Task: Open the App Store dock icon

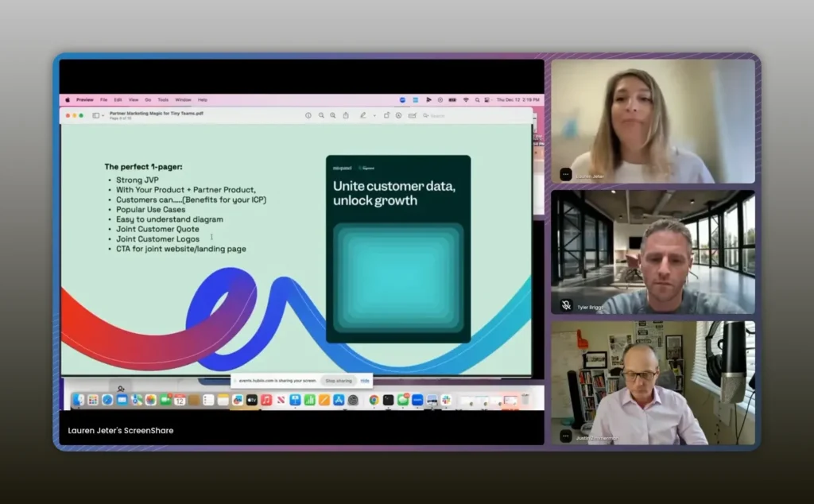Action: (338, 400)
